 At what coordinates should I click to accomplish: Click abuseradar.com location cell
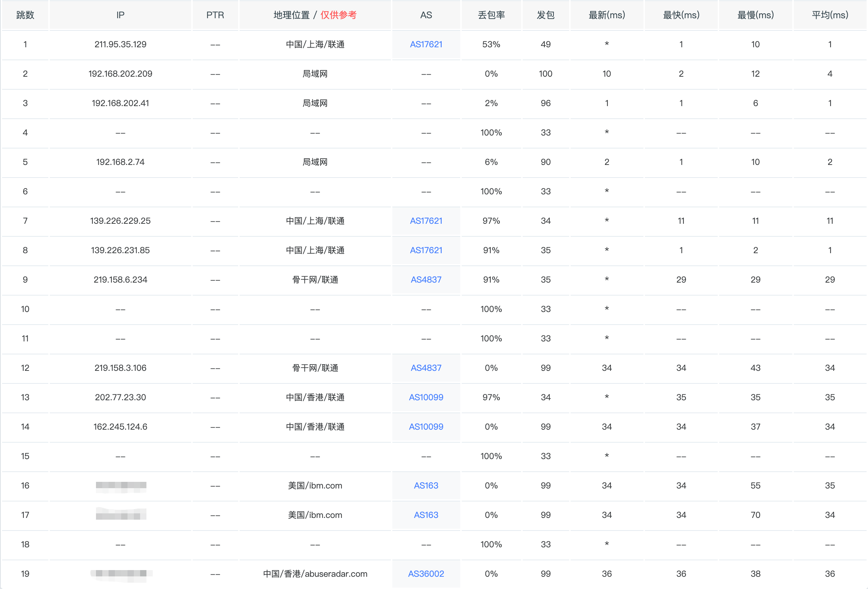315,574
